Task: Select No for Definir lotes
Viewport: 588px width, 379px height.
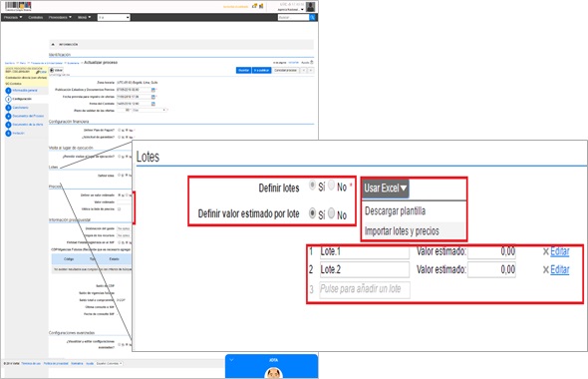Action: point(332,185)
